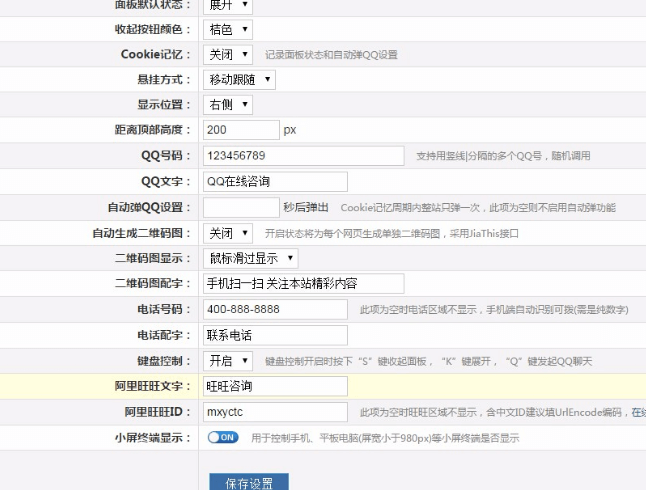
Task: Click the 阿里旺旺文字 input field
Action: [275, 386]
